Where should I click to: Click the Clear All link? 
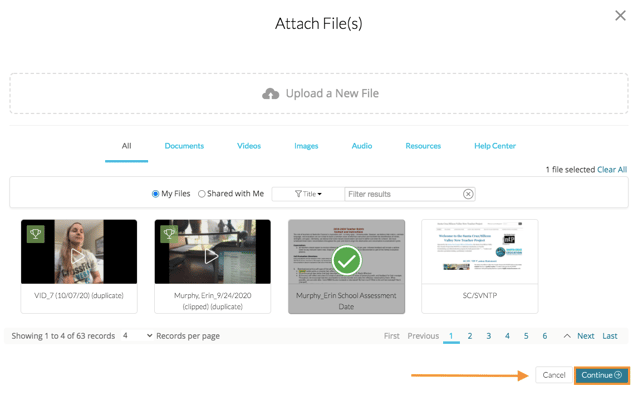point(612,170)
